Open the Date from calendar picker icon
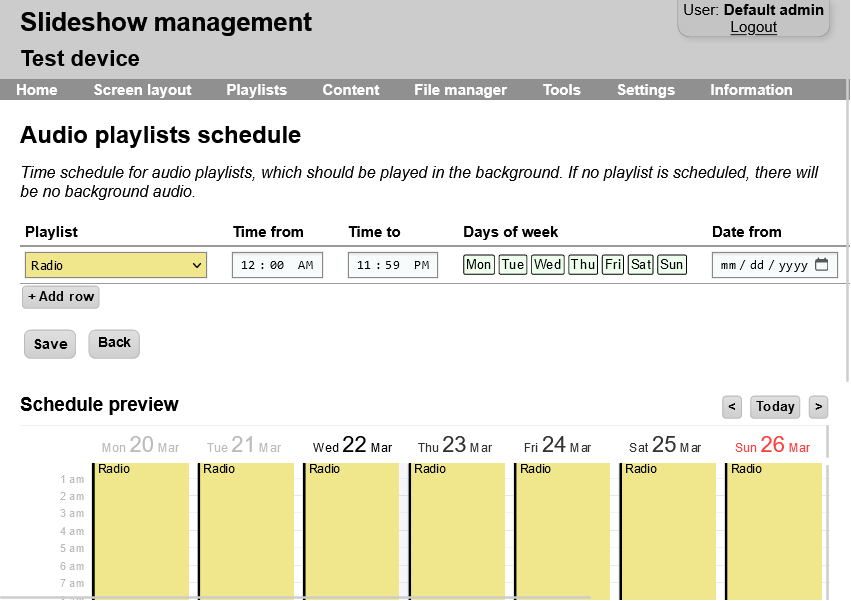 click(822, 264)
